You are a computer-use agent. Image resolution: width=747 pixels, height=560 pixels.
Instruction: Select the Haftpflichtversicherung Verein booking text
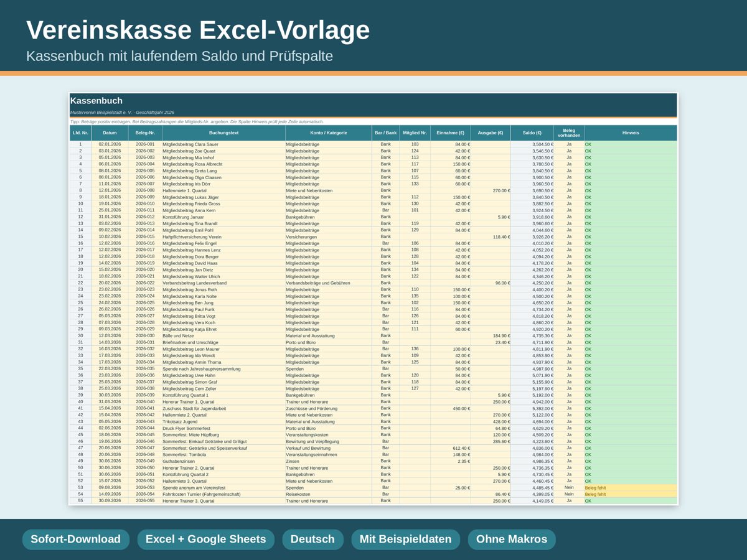coord(224,237)
